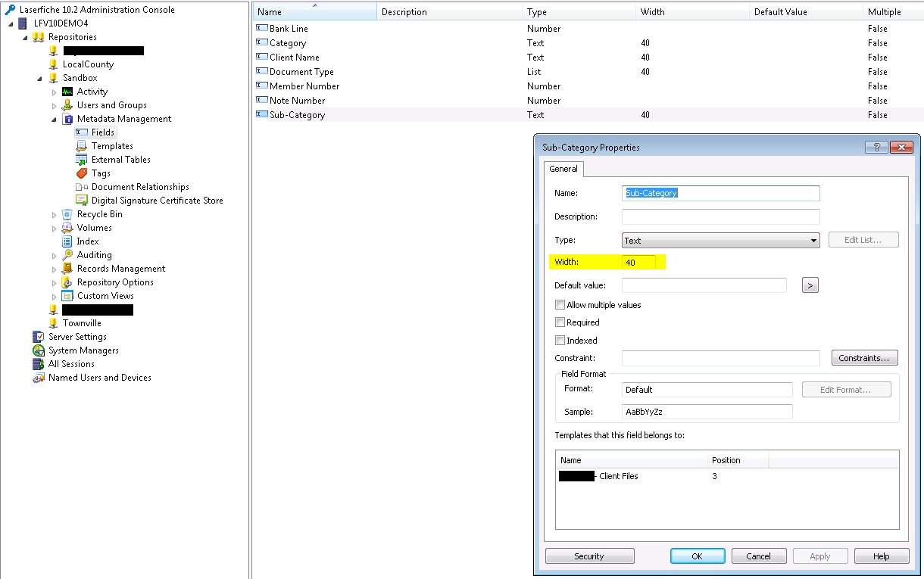
Task: Click the arrow button beside Default value
Action: coord(810,285)
